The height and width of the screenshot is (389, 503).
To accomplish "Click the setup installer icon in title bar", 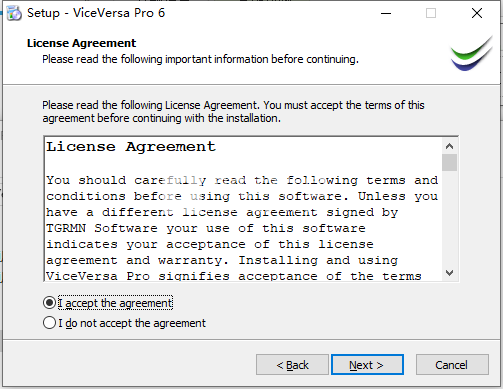I will (x=14, y=13).
